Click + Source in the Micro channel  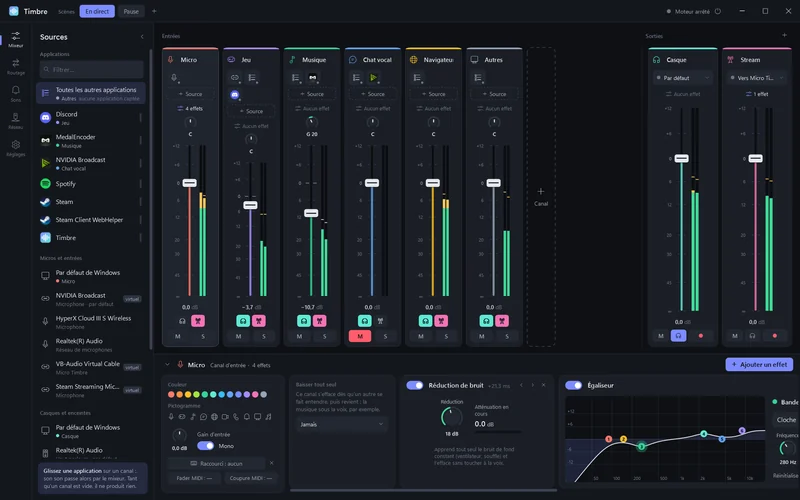(x=190, y=94)
